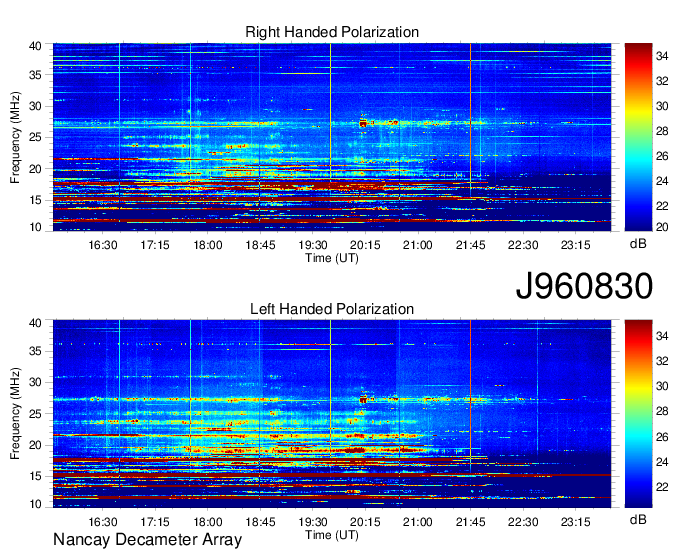The image size is (680, 552).
Task: Click the top plot's 'Time (UT)' axis label
Action: pos(332,258)
